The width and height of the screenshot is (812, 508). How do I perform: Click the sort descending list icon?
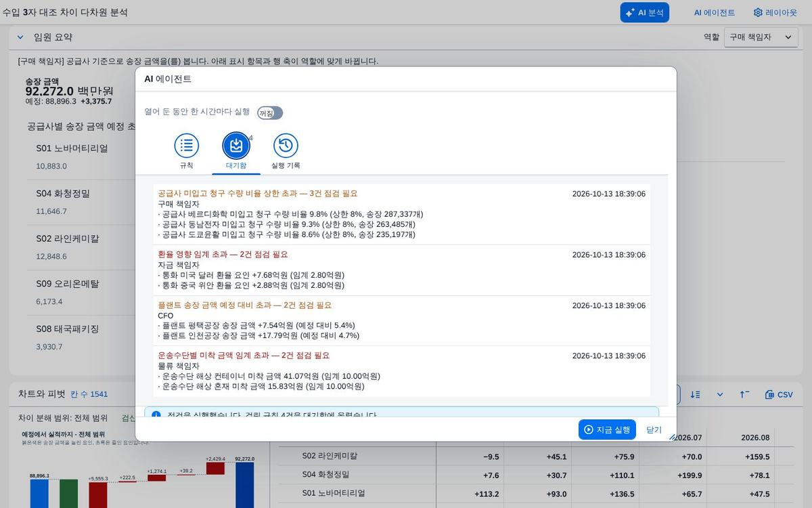pyautogui.click(x=695, y=394)
